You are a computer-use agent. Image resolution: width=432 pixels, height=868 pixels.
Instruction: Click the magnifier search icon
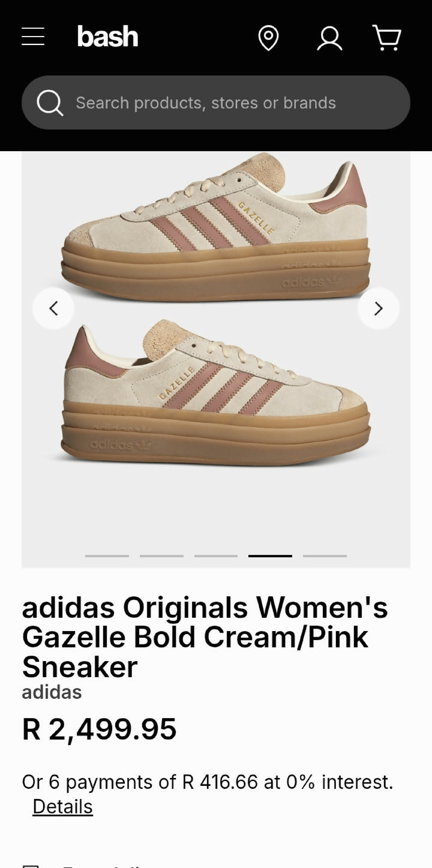50,103
